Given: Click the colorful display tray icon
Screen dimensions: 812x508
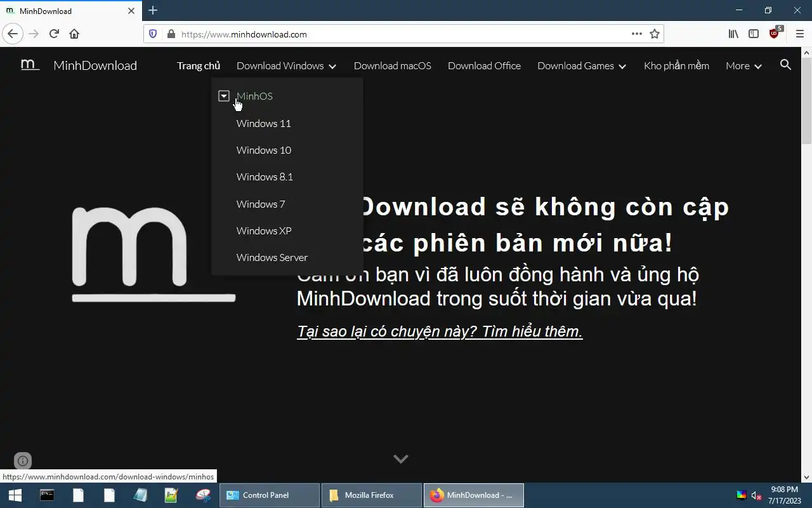Looking at the screenshot, I should pyautogui.click(x=741, y=495).
